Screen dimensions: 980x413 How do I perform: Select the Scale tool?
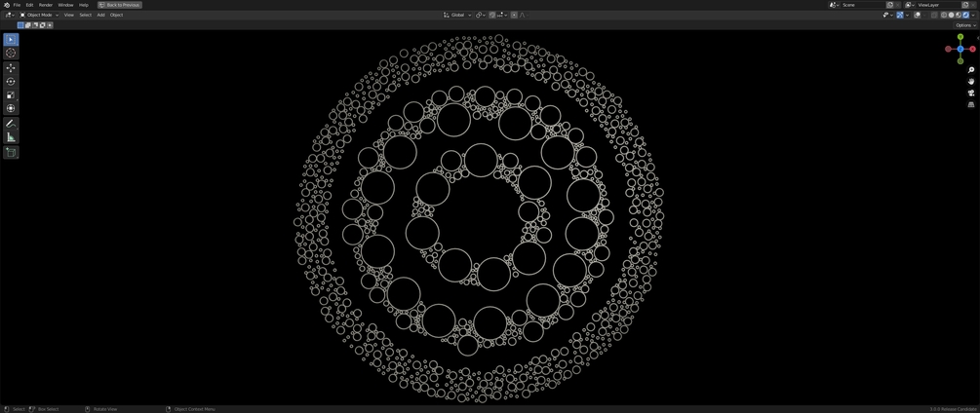point(11,94)
